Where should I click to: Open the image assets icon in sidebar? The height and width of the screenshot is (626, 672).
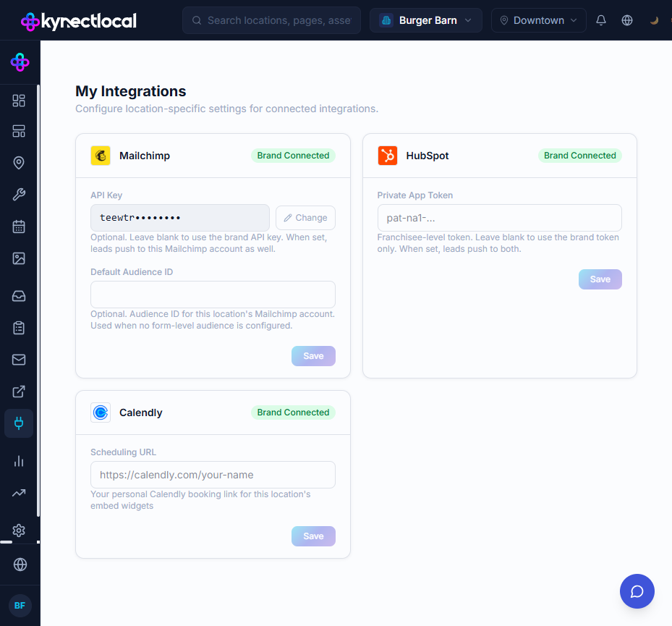[x=19, y=258]
